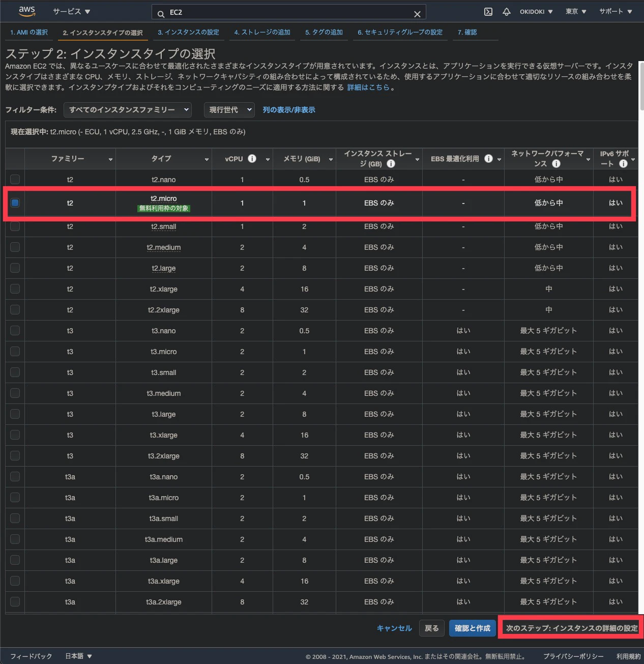Click the t3a.xlarge type cell
This screenshot has height=664, width=644.
pyautogui.click(x=164, y=581)
